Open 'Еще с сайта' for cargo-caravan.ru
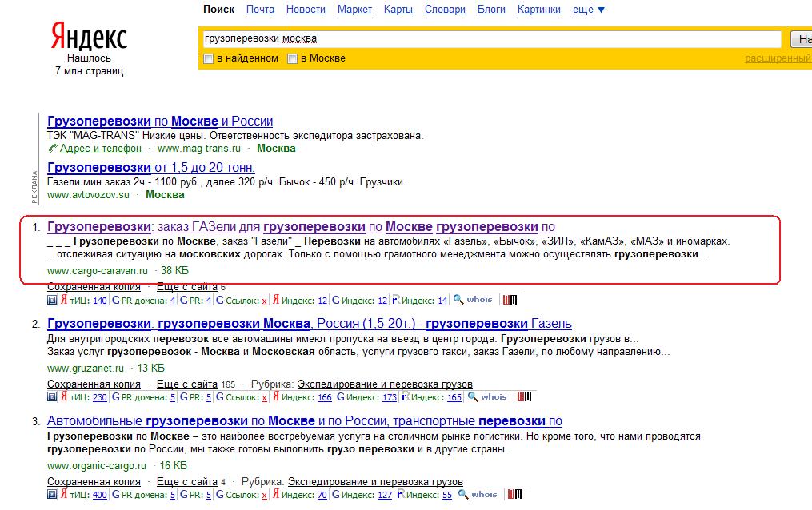812x510 pixels. (x=187, y=286)
